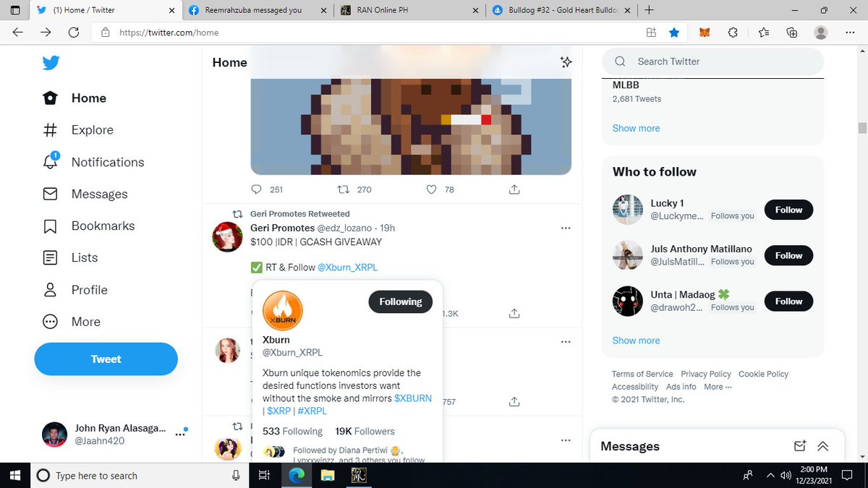Open footer More options
This screenshot has width=868, height=488.
pyautogui.click(x=718, y=387)
